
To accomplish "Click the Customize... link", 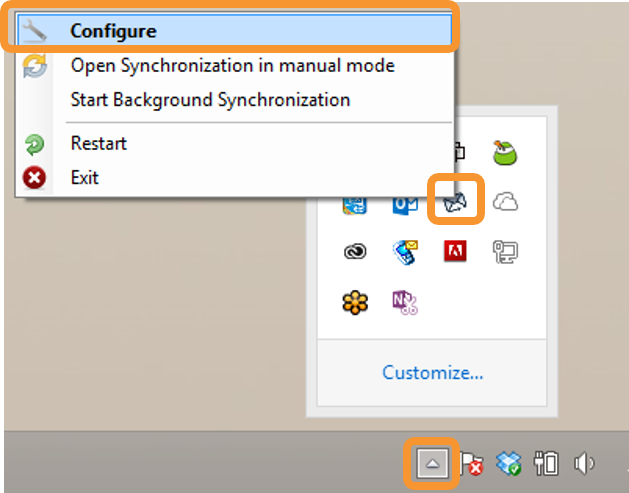I will click(x=433, y=373).
